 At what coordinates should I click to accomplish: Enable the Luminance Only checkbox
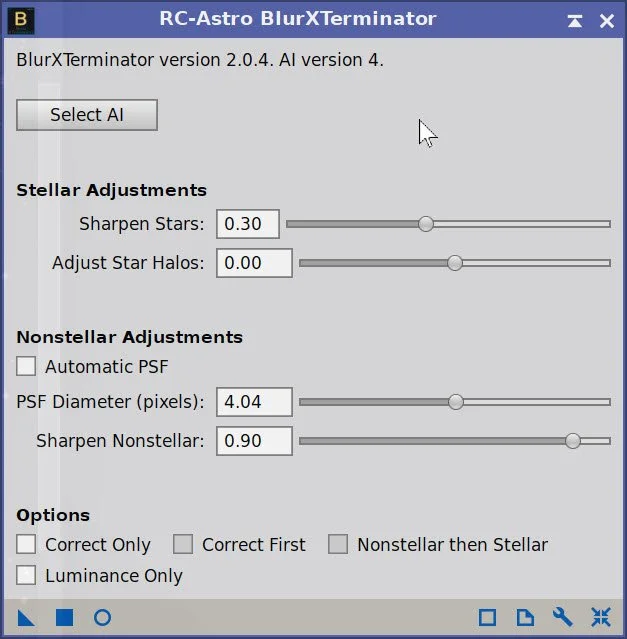click(26, 575)
